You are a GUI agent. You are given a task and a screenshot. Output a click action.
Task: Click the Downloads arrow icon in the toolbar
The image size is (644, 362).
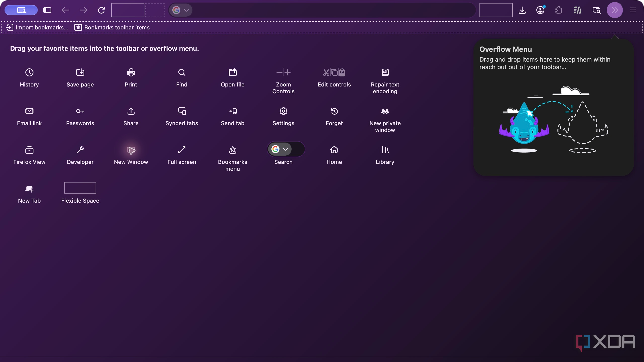(x=522, y=10)
